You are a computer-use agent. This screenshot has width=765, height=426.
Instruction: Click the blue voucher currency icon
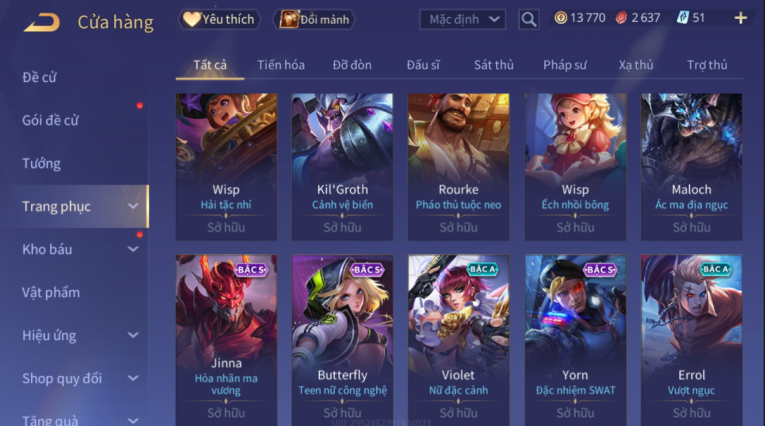tap(682, 18)
